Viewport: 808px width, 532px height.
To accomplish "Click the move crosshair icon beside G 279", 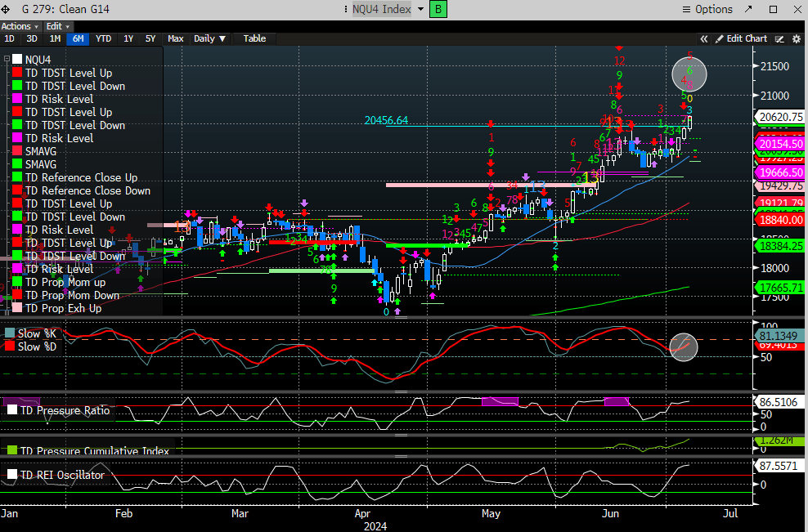I will (x=7, y=10).
